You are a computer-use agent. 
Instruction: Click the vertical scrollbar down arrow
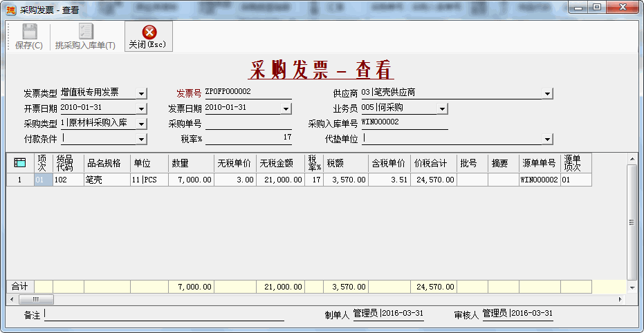point(632,288)
